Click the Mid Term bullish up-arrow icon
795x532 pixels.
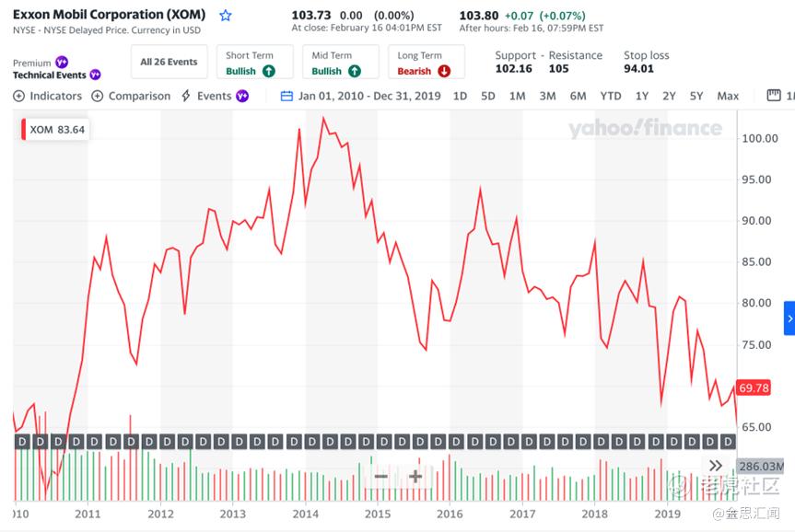tap(355, 72)
